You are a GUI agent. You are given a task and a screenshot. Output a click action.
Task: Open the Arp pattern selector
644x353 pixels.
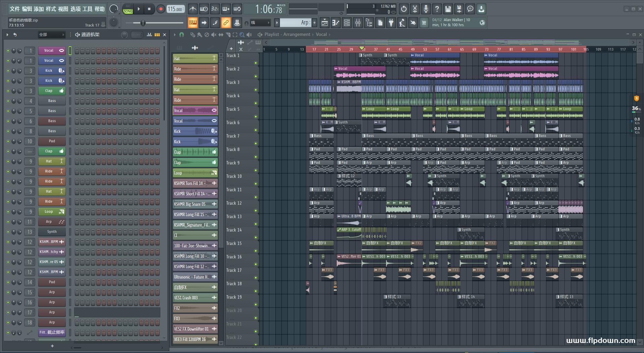coord(296,23)
